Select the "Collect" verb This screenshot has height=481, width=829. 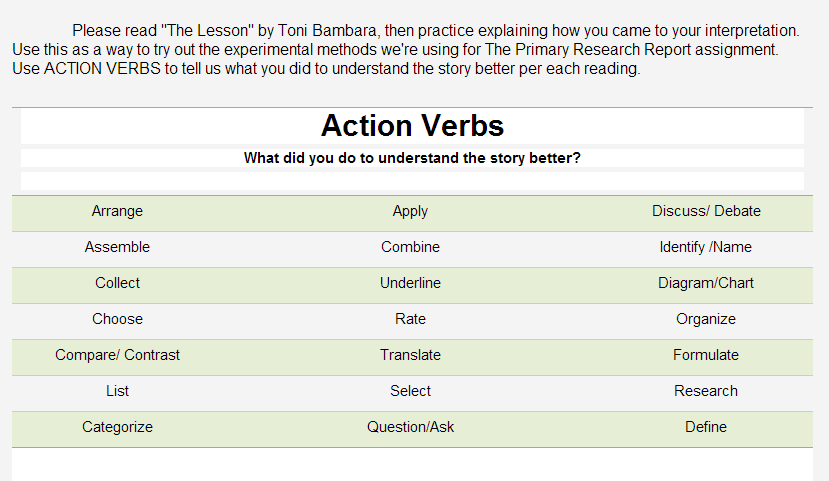point(117,283)
